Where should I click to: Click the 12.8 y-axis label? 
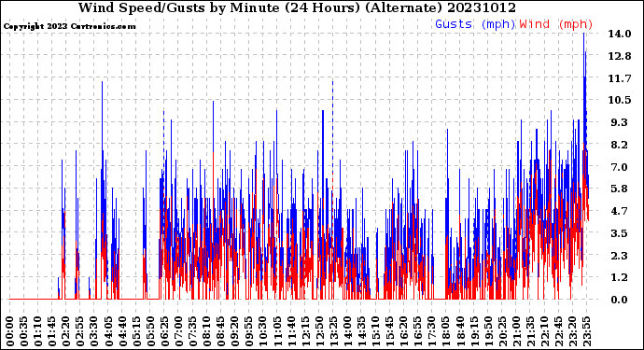[620, 56]
